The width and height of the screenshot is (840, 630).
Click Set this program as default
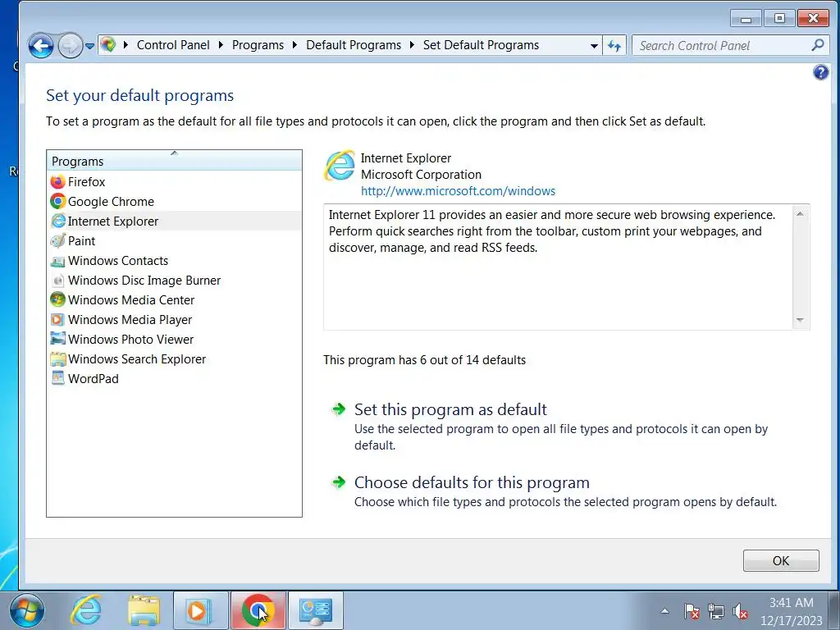450,410
